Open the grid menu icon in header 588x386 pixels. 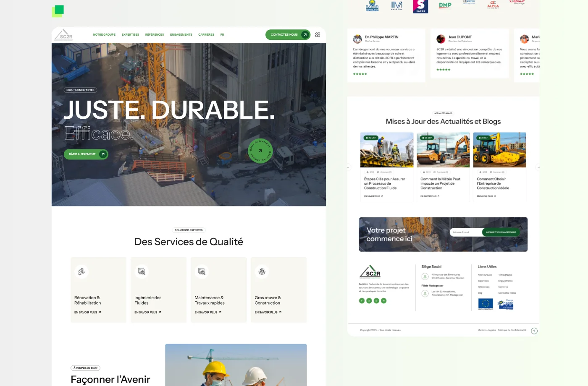318,35
